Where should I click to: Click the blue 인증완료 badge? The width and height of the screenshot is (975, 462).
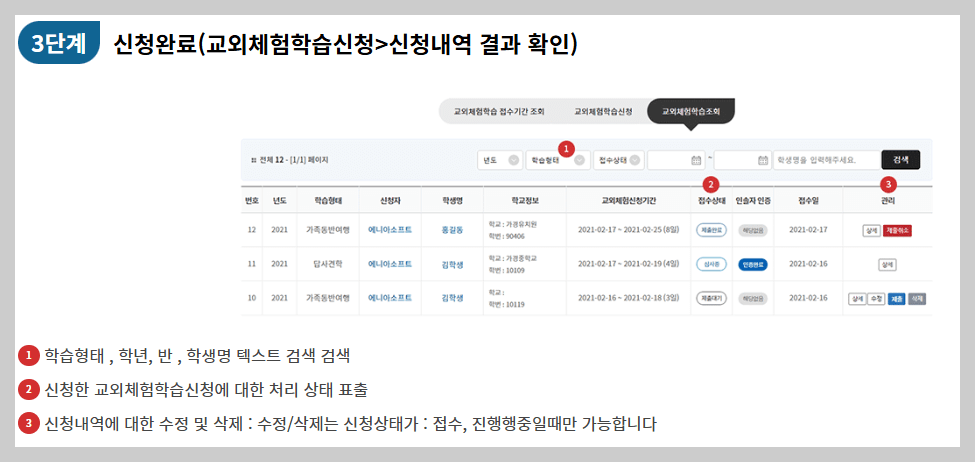[x=753, y=264]
